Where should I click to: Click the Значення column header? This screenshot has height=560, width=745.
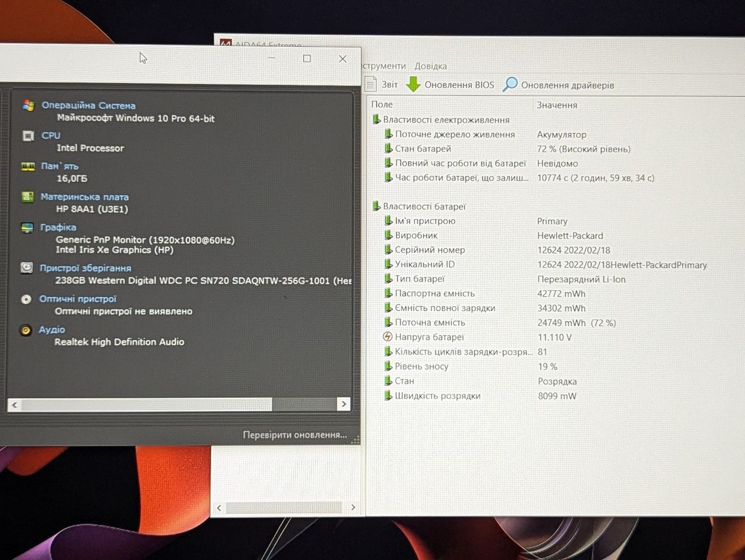pyautogui.click(x=557, y=105)
